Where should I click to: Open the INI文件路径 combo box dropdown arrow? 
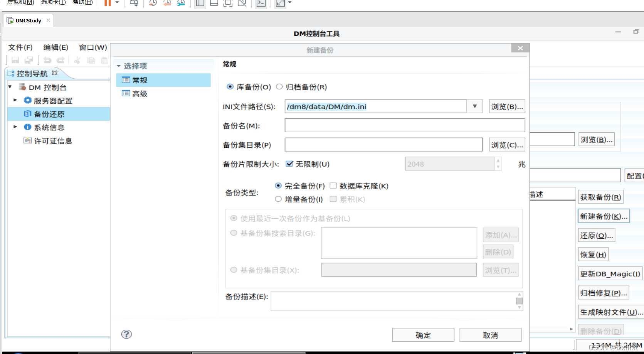point(475,106)
